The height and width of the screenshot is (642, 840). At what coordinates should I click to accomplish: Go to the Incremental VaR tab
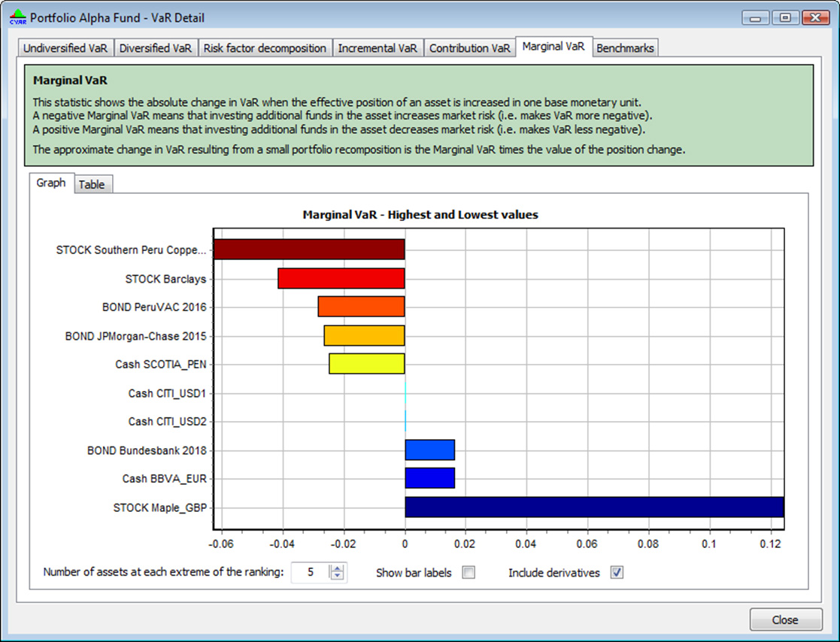[x=378, y=48]
